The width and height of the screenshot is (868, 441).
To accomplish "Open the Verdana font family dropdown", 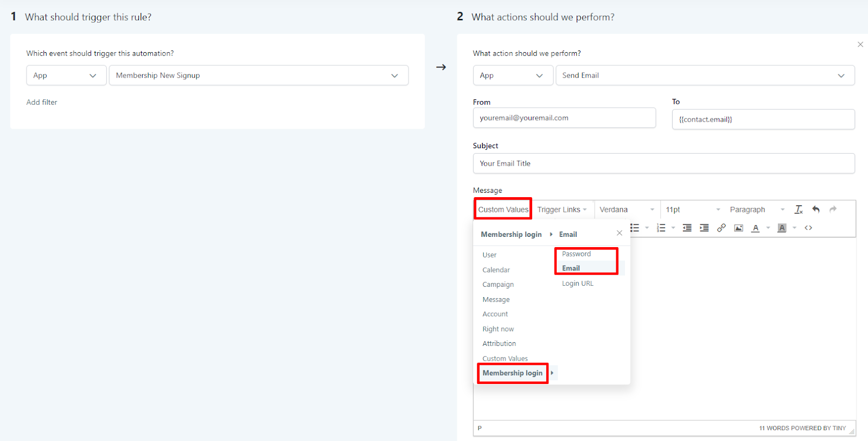I will tap(627, 210).
